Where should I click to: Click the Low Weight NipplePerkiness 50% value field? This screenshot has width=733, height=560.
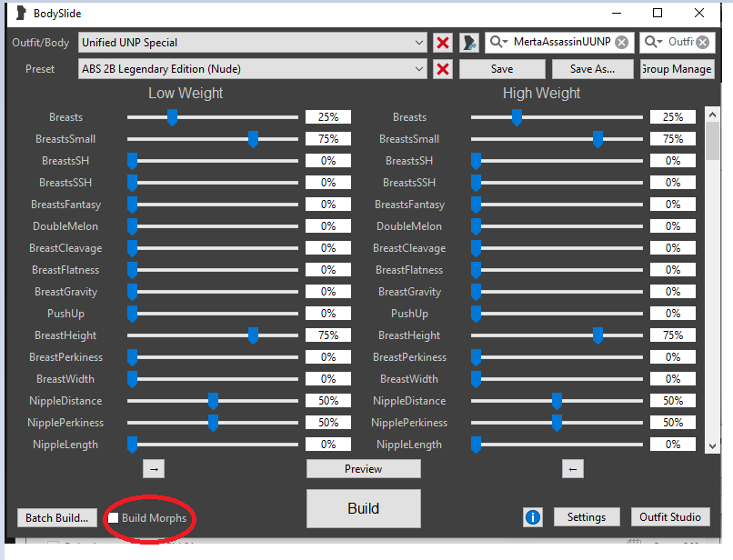pos(328,423)
